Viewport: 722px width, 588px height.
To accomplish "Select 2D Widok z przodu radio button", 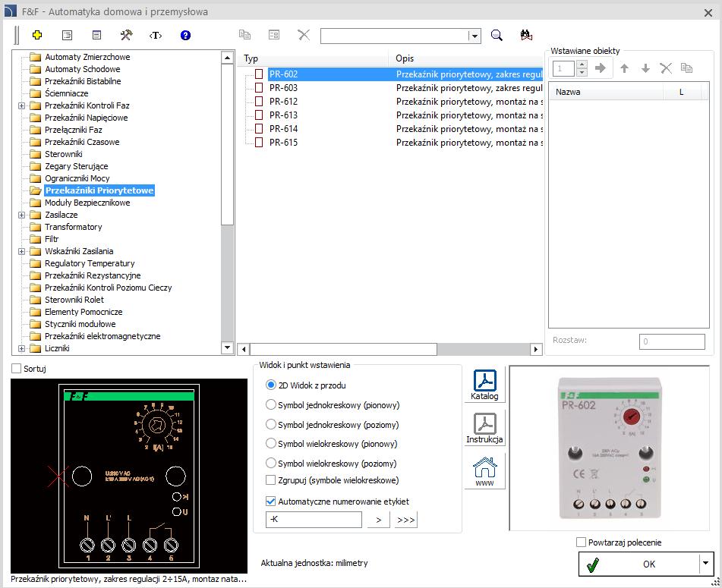I will [x=271, y=385].
